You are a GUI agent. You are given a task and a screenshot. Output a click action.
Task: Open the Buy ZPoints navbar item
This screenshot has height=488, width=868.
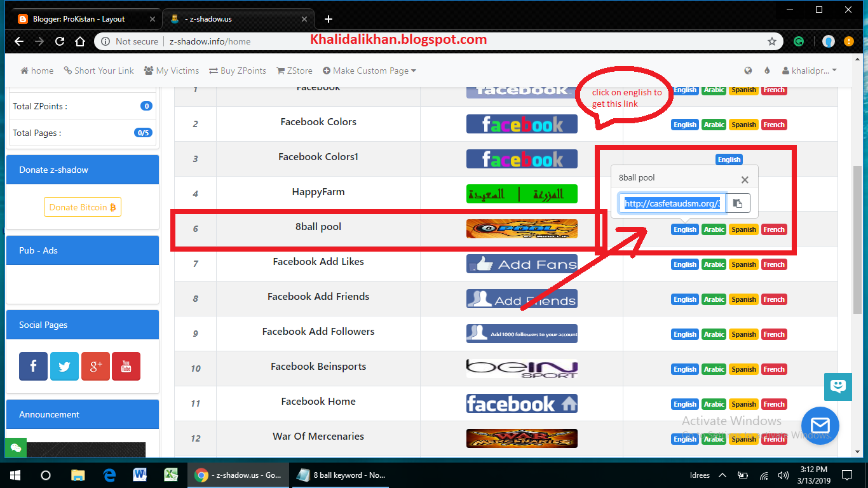pyautogui.click(x=238, y=71)
